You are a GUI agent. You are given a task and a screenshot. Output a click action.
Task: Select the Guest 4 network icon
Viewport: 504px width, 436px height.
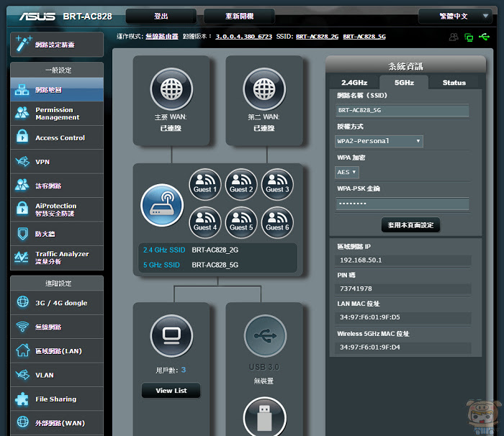(205, 222)
